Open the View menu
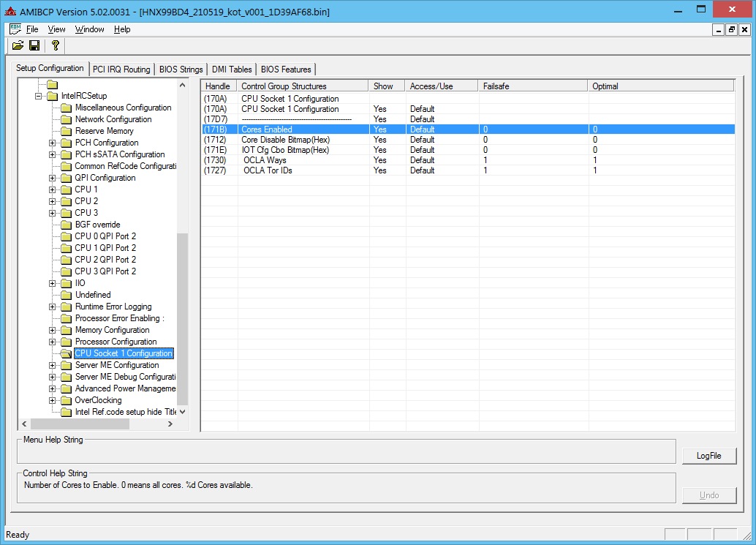 click(56, 29)
